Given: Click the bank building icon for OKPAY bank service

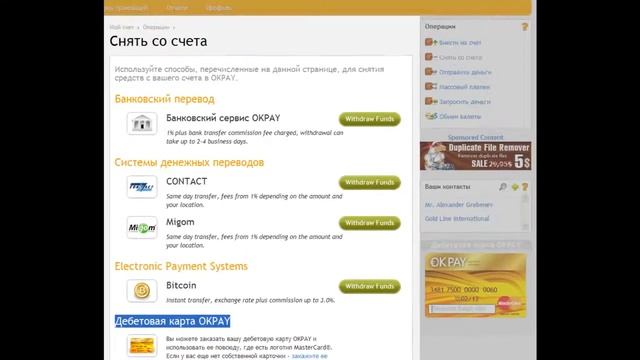Looking at the screenshot, I should tap(142, 123).
